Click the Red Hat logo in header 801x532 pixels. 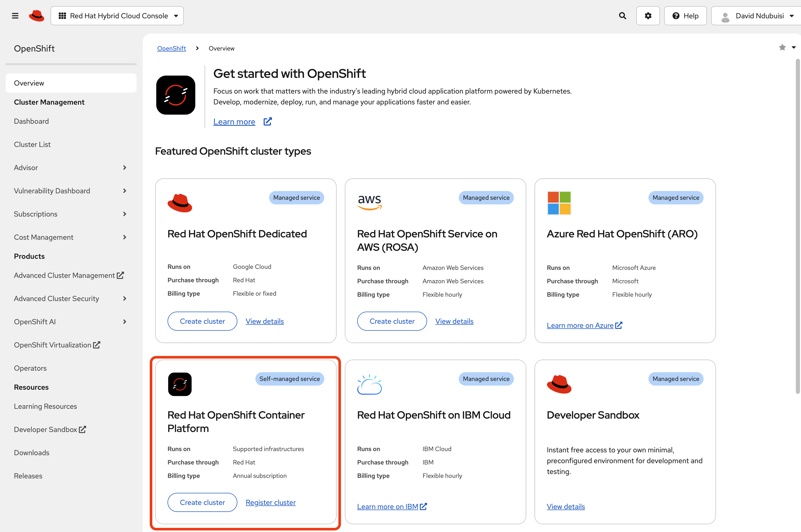tap(37, 16)
